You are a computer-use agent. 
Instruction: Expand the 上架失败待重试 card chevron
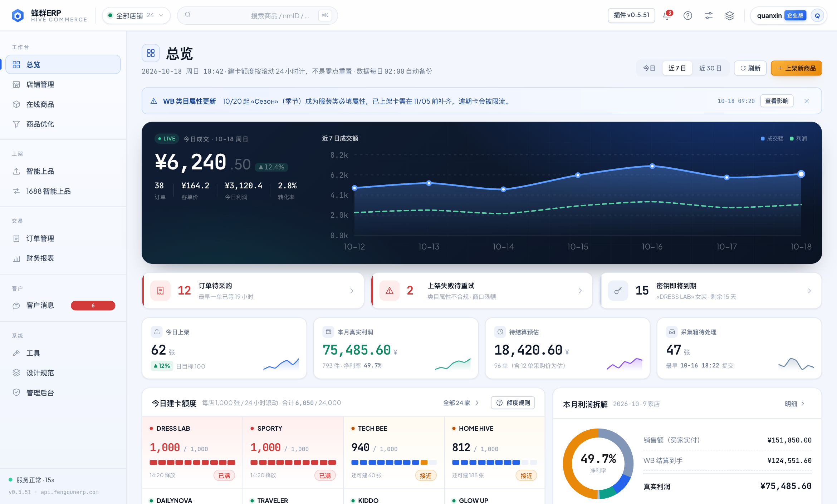click(580, 291)
